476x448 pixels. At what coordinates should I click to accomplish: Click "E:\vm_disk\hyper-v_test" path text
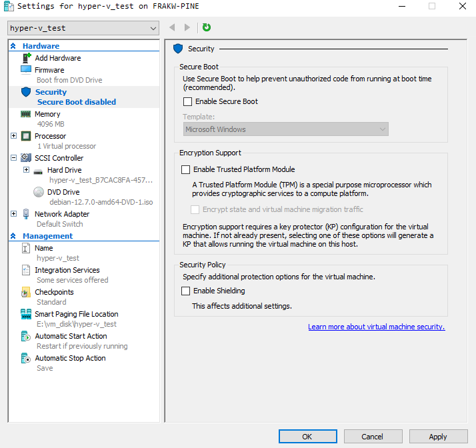point(77,324)
